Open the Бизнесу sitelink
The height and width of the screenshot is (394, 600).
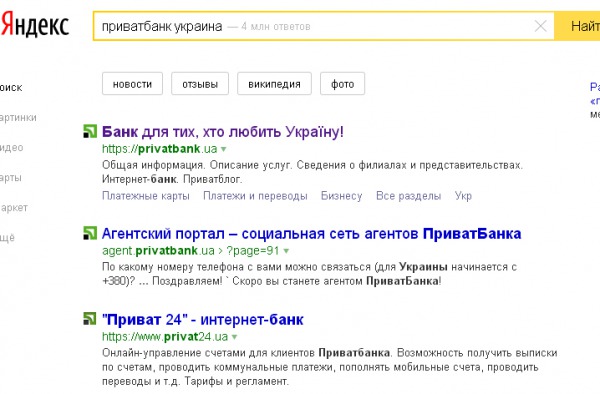pos(341,195)
